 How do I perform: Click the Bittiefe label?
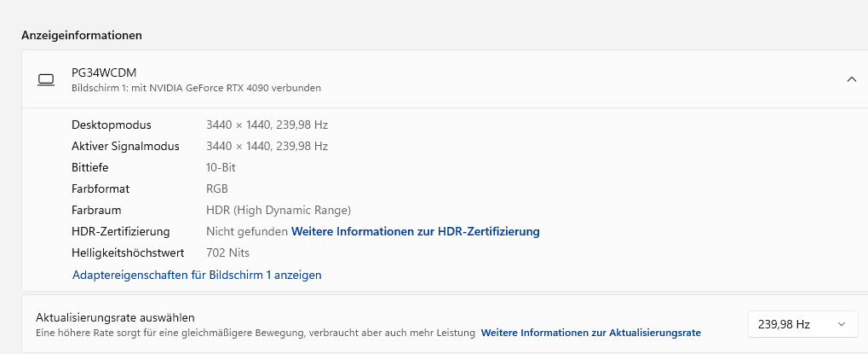pos(90,167)
